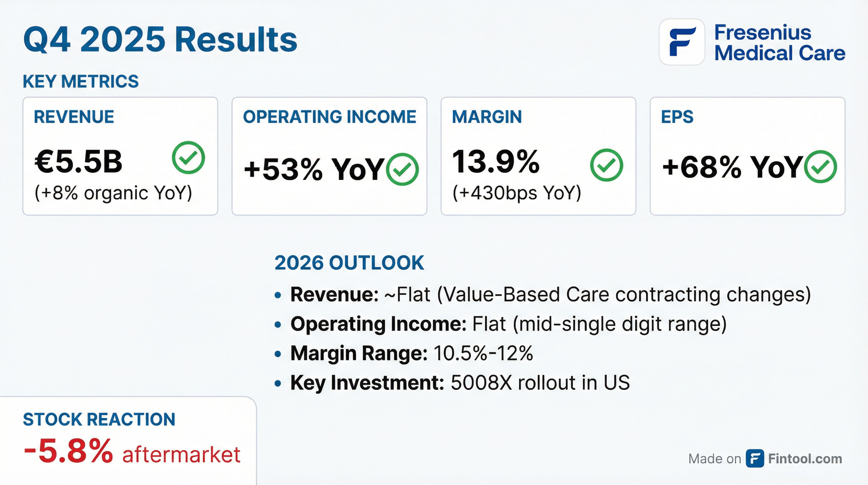The height and width of the screenshot is (485, 868).
Task: Click the +68% YoY EPS value
Action: (731, 167)
